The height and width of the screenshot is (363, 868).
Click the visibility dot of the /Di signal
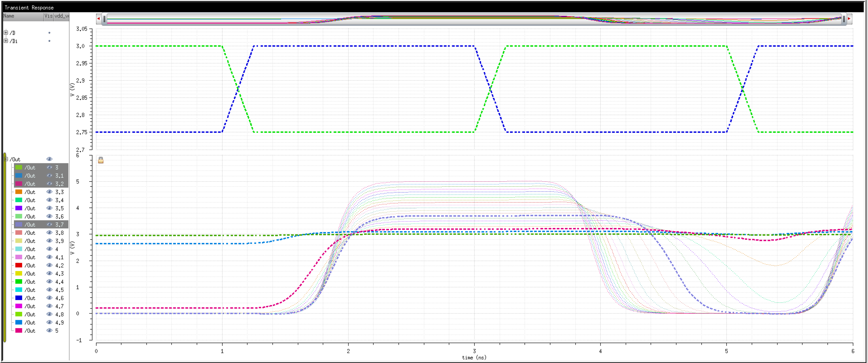[x=49, y=41]
